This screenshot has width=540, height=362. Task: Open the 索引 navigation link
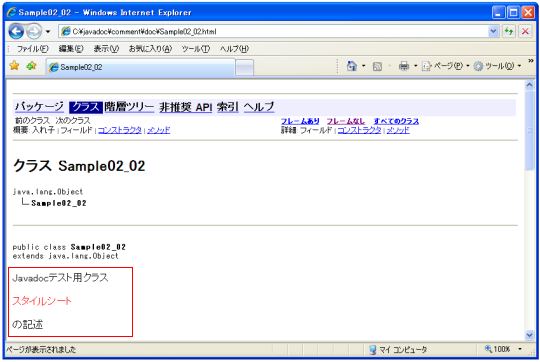(228, 107)
